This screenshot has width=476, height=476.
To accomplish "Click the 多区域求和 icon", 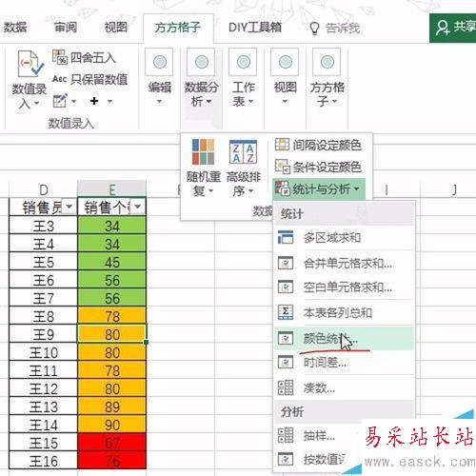I will click(286, 237).
